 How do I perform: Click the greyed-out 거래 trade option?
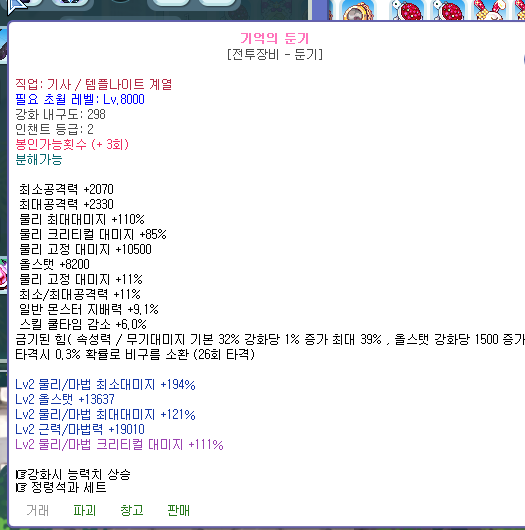pos(38,510)
